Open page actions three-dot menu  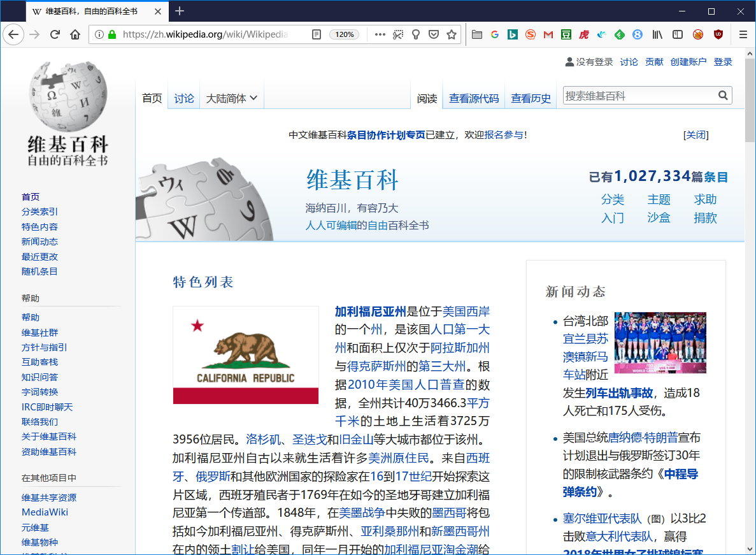[x=380, y=34]
